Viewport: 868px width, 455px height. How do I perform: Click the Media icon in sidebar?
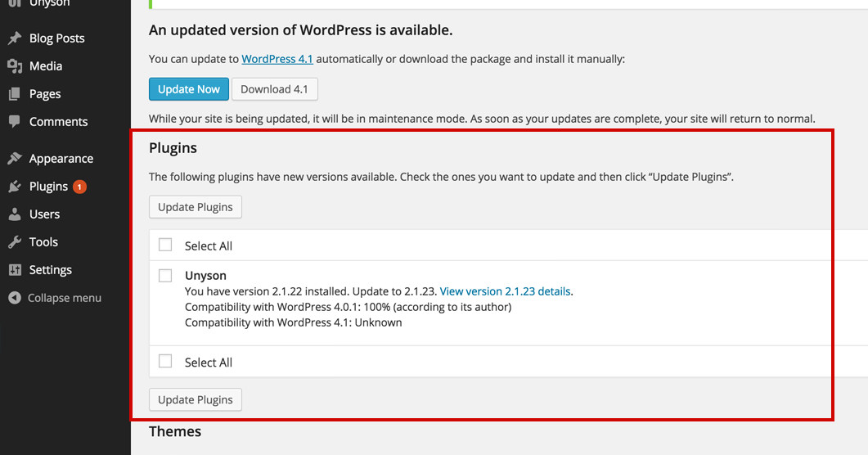15,65
